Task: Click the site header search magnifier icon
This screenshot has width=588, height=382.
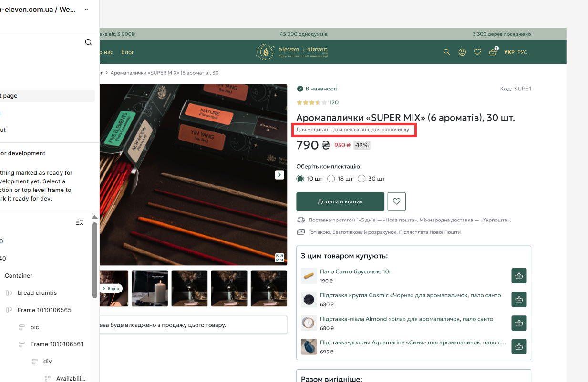Action: (x=447, y=52)
